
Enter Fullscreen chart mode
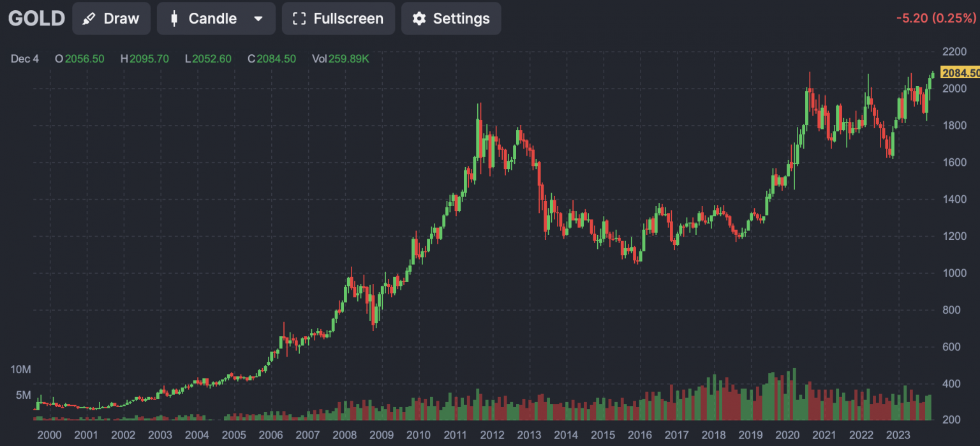[x=338, y=19]
